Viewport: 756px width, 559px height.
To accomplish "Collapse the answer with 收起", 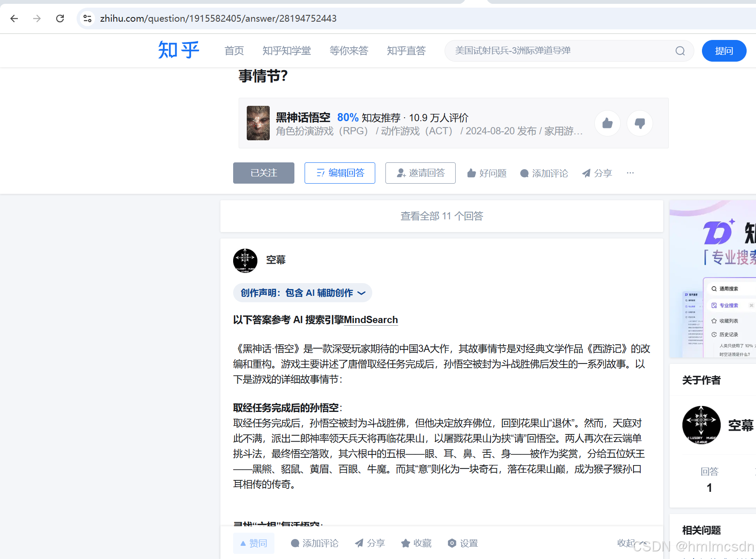I will [632, 543].
